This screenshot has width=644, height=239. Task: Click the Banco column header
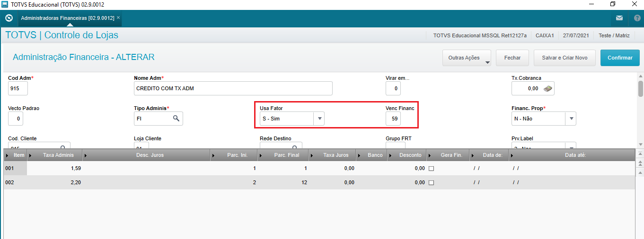(x=371, y=155)
